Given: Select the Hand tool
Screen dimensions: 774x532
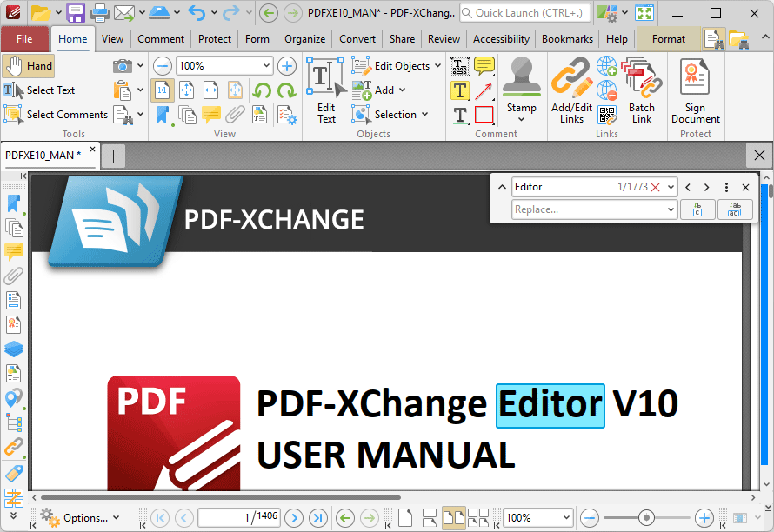Looking at the screenshot, I should click(28, 66).
